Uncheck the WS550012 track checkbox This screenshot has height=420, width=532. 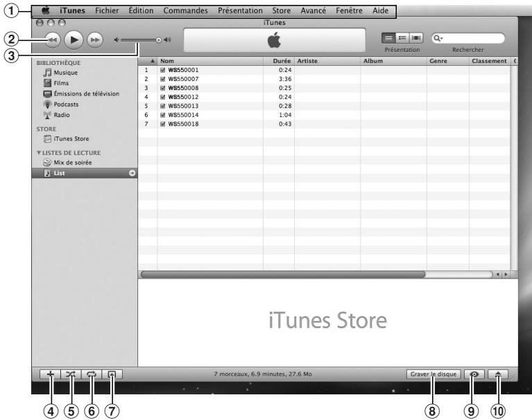(162, 97)
